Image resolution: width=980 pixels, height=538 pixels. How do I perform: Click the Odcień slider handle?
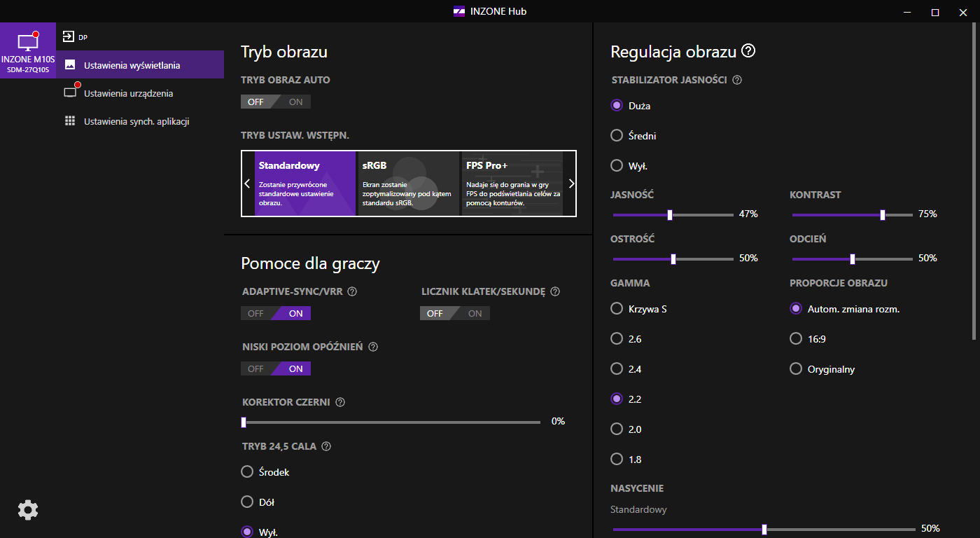pyautogui.click(x=853, y=258)
